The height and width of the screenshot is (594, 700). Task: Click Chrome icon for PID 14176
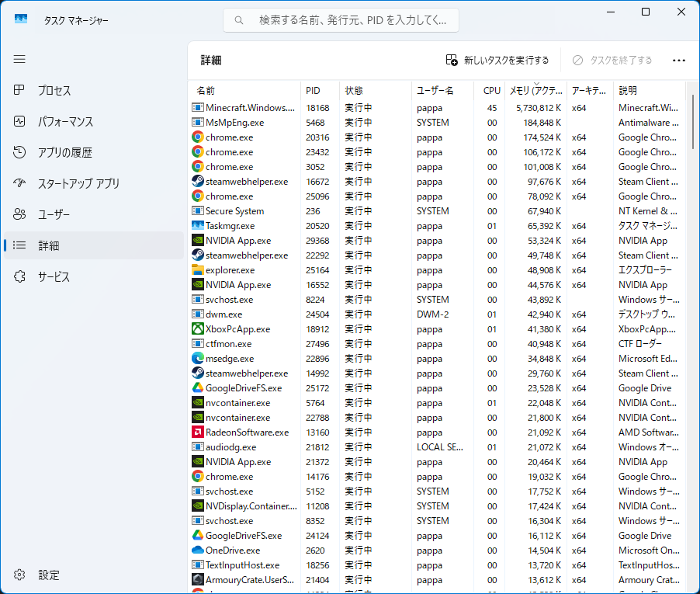[198, 476]
